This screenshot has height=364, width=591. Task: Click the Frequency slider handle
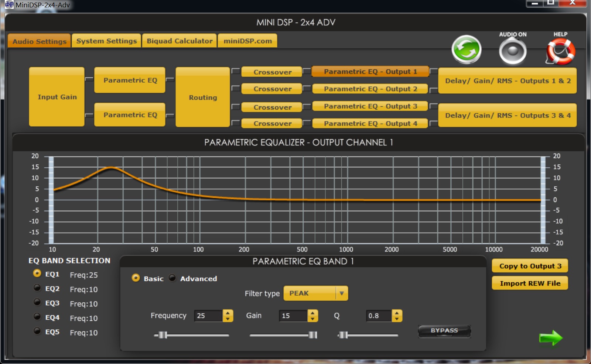pyautogui.click(x=163, y=335)
